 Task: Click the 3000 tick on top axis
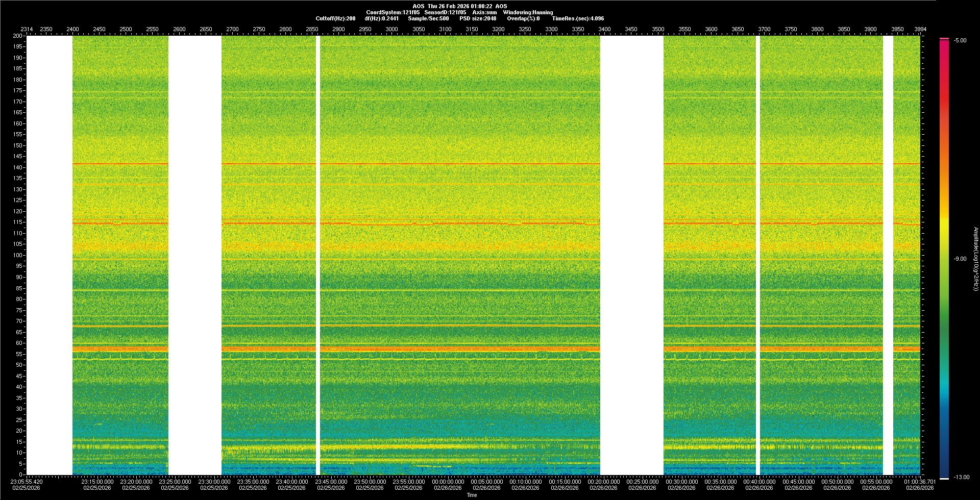pos(391,29)
